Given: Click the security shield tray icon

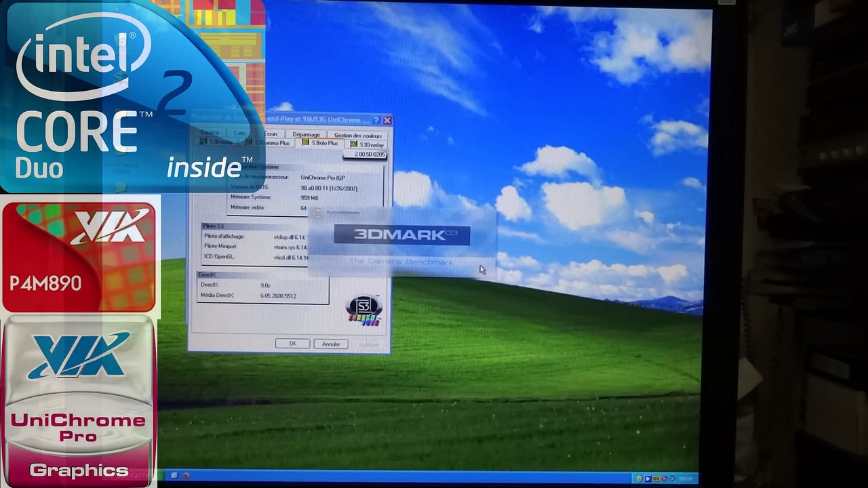Looking at the screenshot, I should [x=639, y=479].
